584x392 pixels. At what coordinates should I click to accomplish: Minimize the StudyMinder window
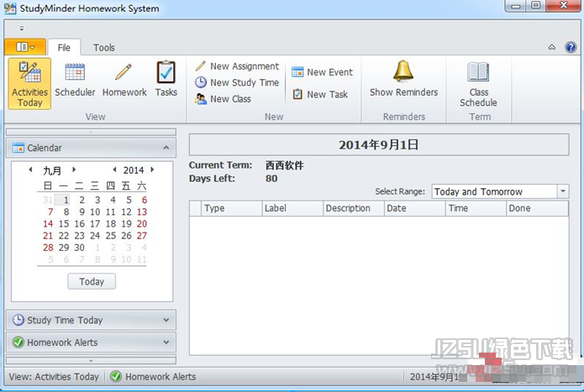(515, 6)
